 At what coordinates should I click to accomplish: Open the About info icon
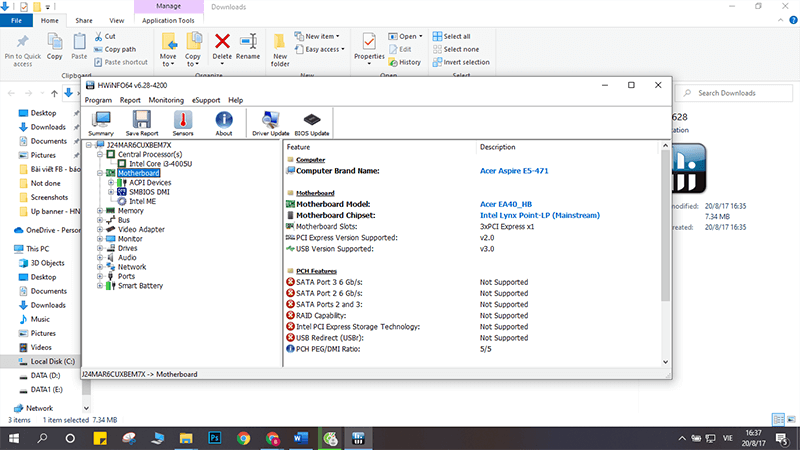click(x=223, y=123)
